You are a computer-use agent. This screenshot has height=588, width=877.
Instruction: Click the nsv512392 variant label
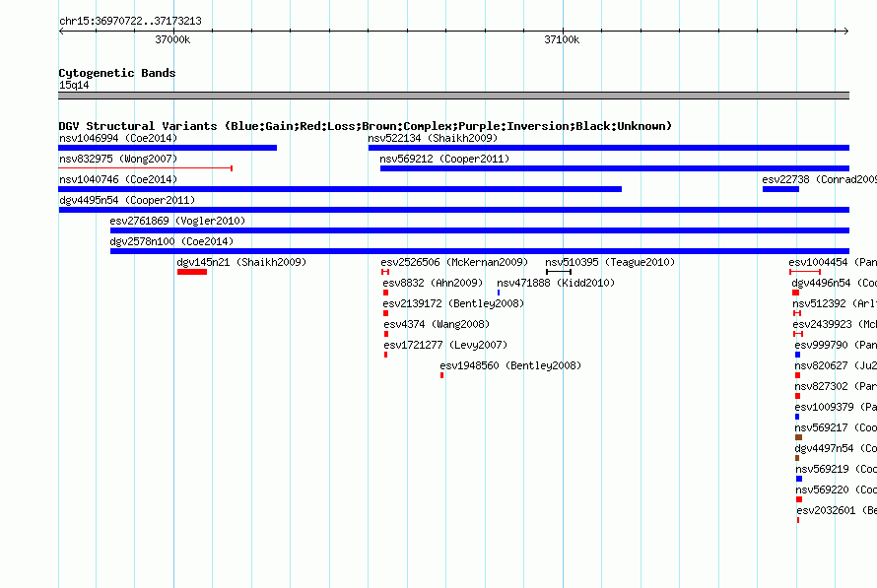click(835, 303)
